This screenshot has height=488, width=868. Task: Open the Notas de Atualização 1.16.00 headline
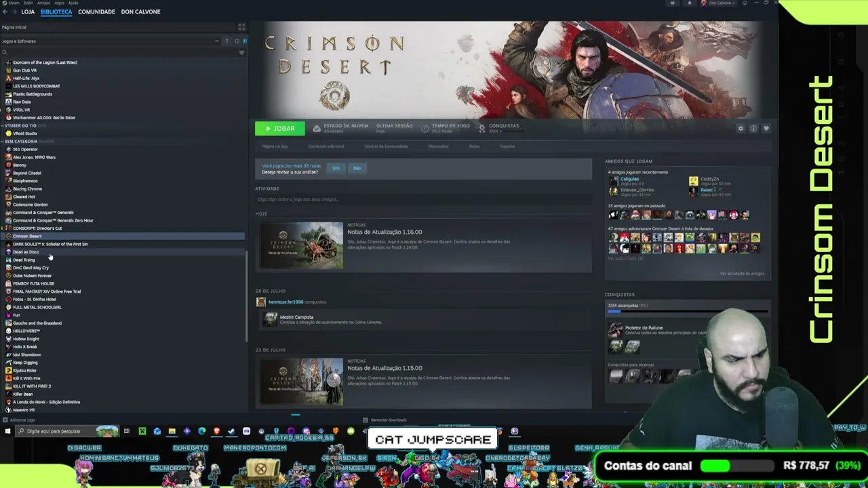click(x=384, y=232)
